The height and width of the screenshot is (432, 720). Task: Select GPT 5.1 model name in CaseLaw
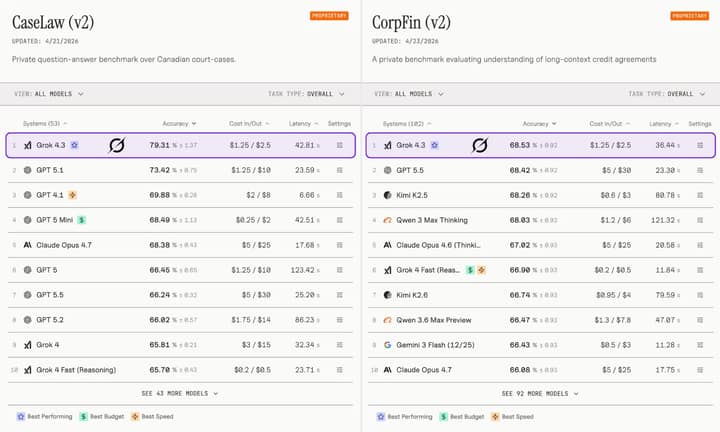click(x=50, y=170)
